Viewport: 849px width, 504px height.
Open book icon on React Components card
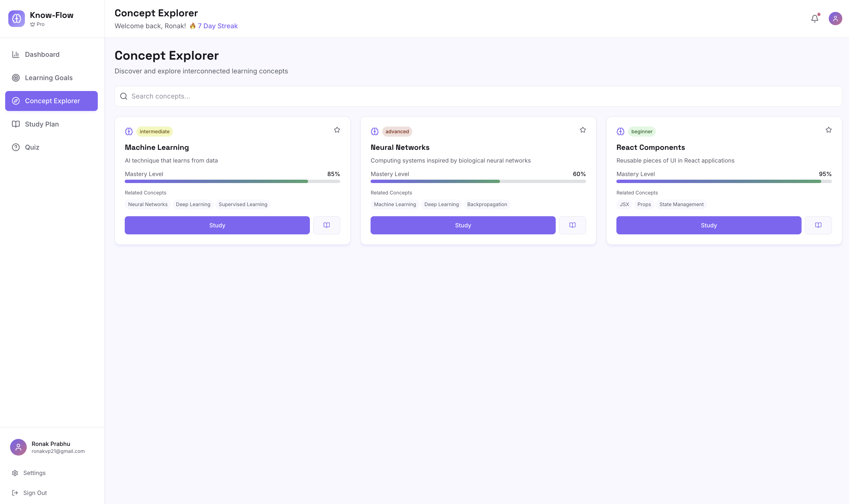[818, 225]
